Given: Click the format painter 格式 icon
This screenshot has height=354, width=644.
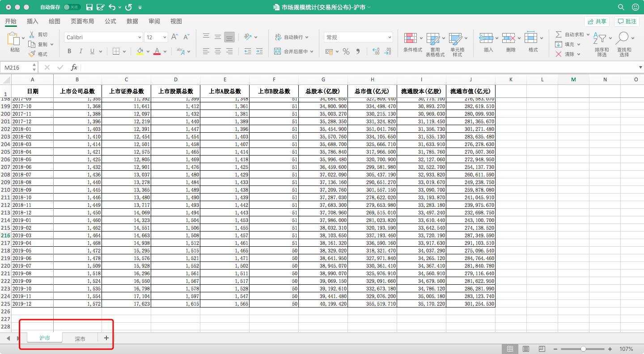Looking at the screenshot, I should pos(32,54).
